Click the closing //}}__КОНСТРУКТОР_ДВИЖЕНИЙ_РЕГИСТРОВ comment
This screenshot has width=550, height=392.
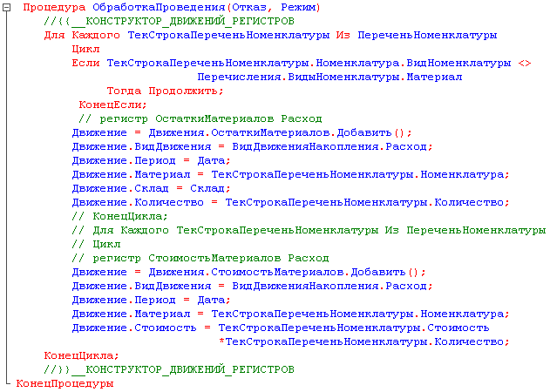tap(169, 369)
